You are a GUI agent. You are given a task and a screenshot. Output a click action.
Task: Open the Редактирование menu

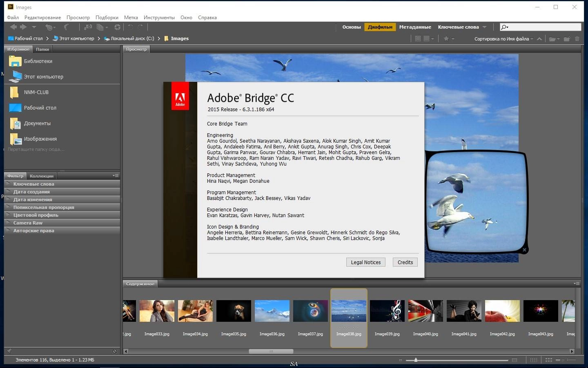(x=42, y=18)
